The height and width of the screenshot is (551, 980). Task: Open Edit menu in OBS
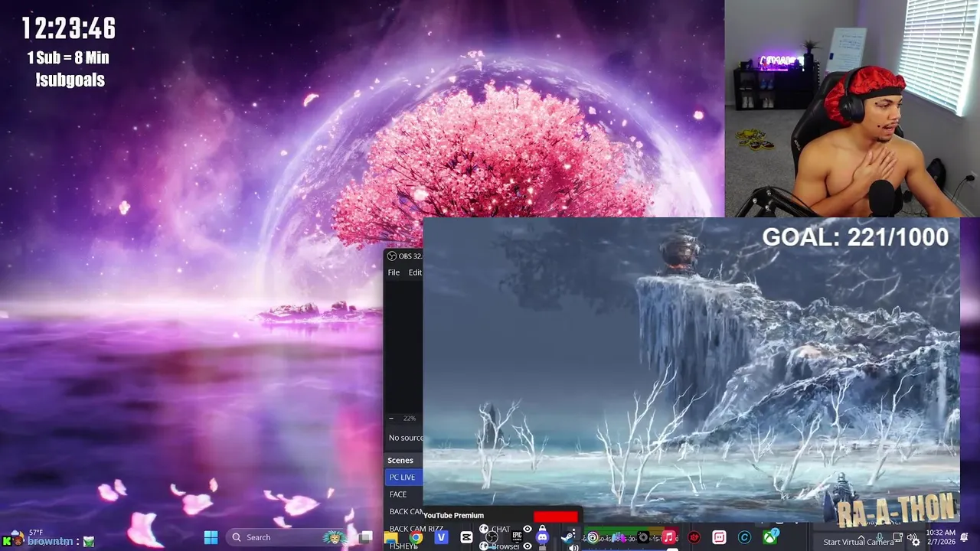pyautogui.click(x=414, y=272)
